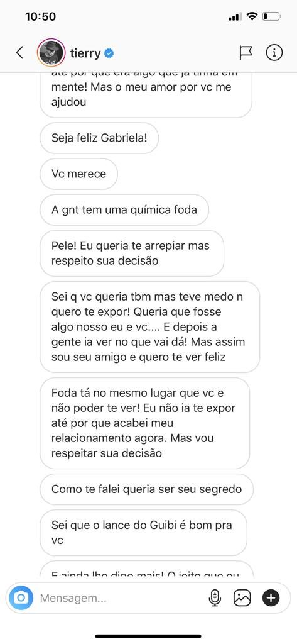Tap the plus icon for more options

coord(271,598)
